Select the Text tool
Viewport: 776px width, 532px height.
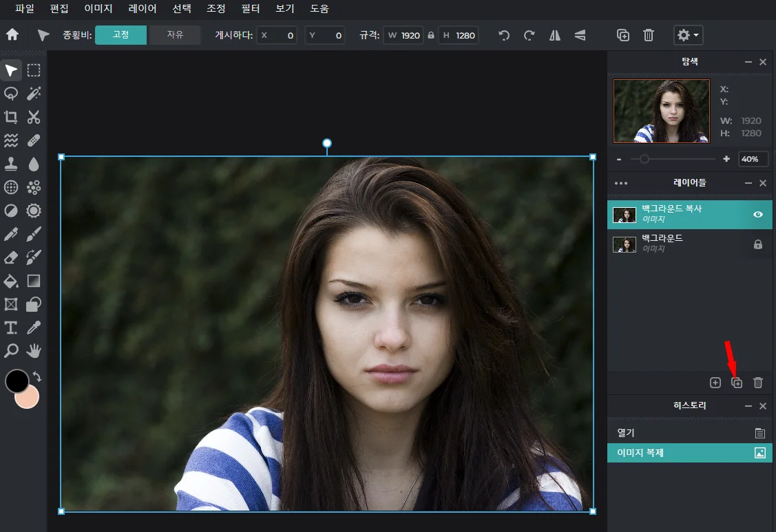click(11, 328)
